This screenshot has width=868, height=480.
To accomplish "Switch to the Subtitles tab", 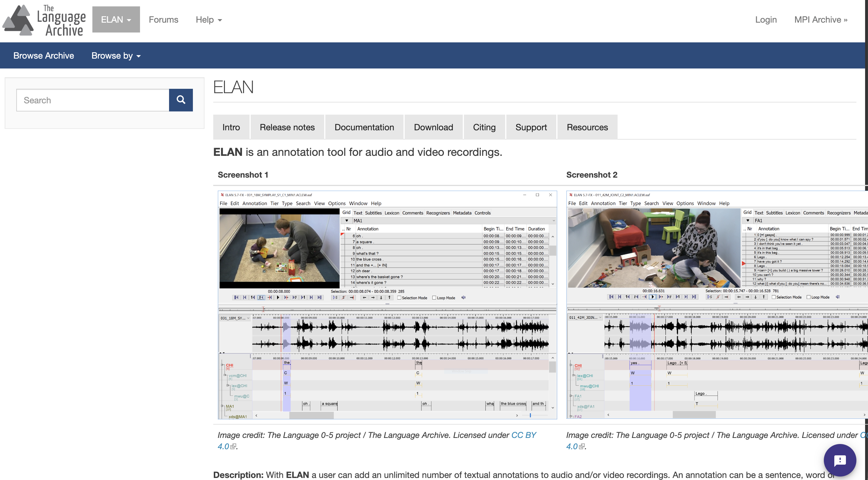I will click(x=373, y=213).
